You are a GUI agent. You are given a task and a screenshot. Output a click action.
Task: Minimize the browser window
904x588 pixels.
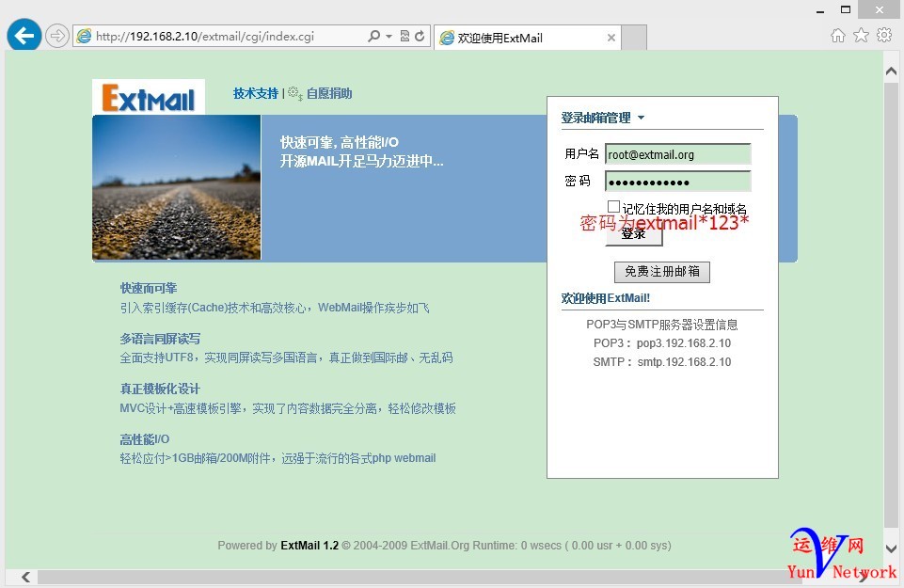pos(820,10)
